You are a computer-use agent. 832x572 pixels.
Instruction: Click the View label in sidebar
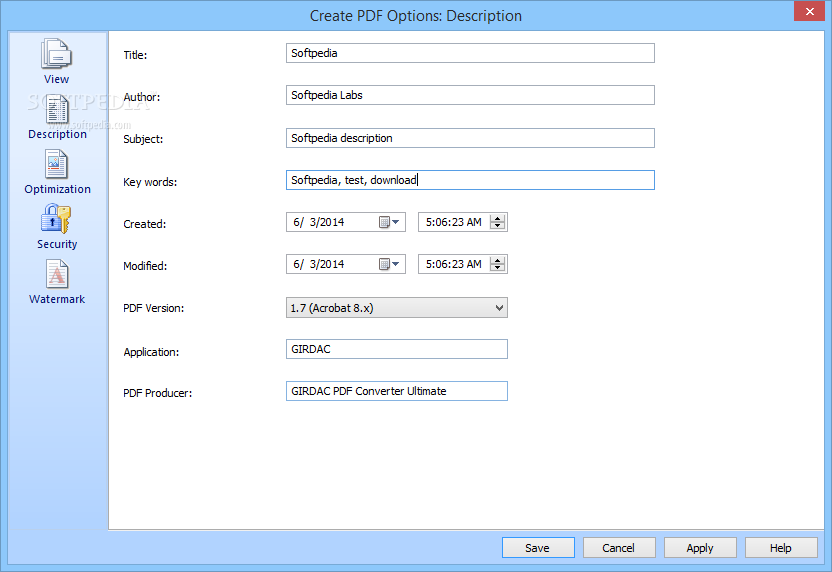(x=56, y=79)
